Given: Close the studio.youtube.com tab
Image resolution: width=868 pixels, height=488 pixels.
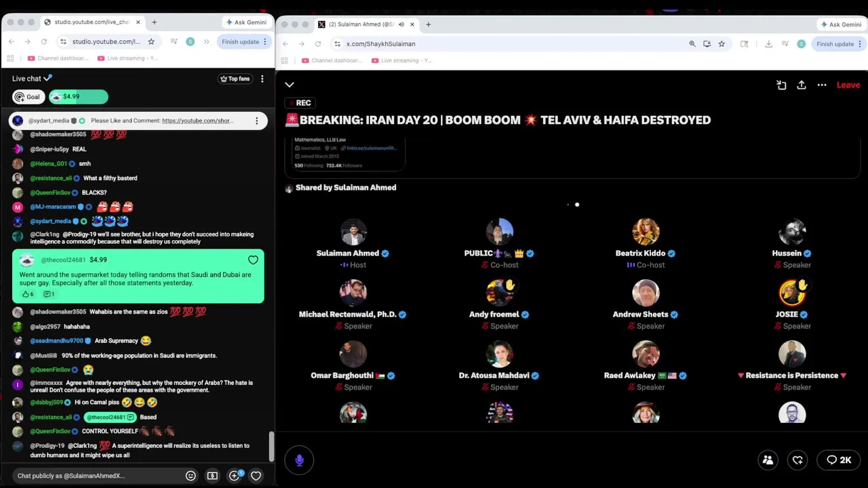Looking at the screenshot, I should (x=138, y=22).
